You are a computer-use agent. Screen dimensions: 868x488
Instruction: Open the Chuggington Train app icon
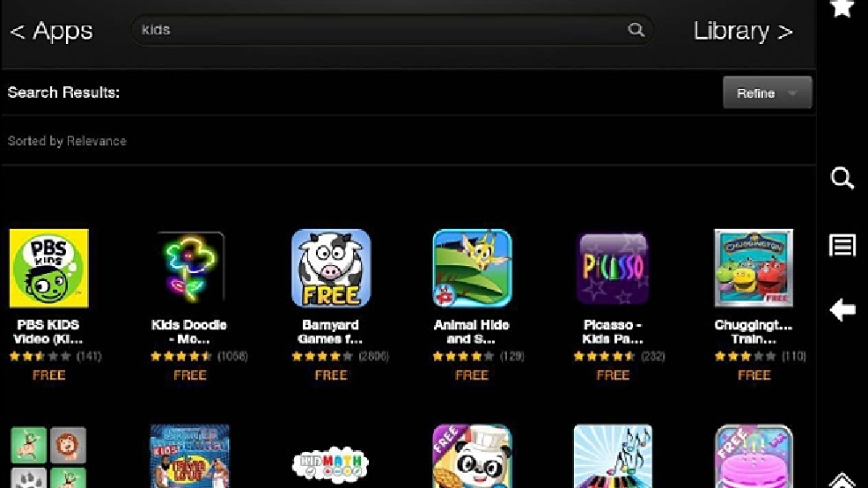754,268
